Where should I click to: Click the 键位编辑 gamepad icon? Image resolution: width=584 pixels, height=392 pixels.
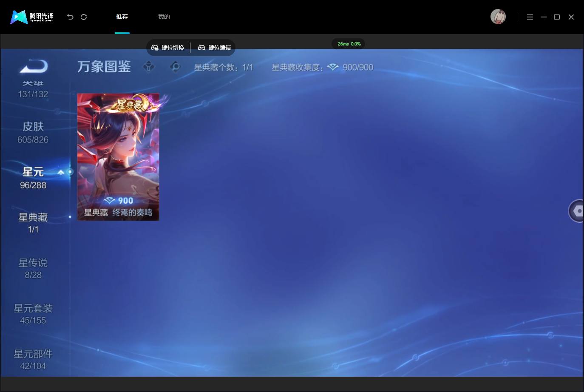(201, 48)
